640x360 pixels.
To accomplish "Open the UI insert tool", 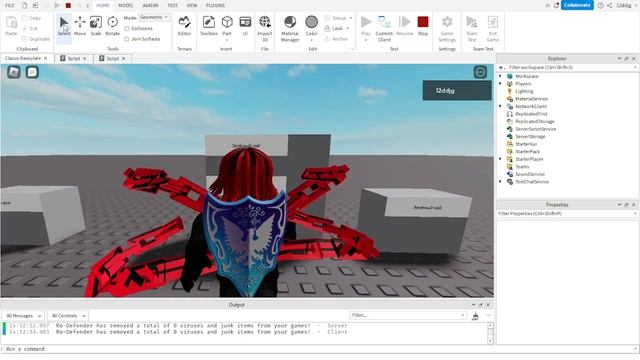I will [x=245, y=25].
